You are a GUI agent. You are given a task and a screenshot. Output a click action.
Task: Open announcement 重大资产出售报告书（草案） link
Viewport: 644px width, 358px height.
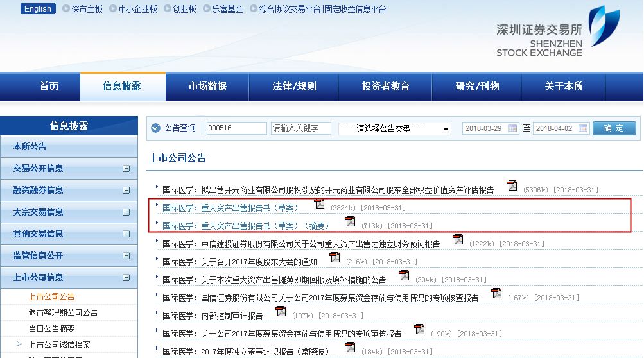(230, 208)
